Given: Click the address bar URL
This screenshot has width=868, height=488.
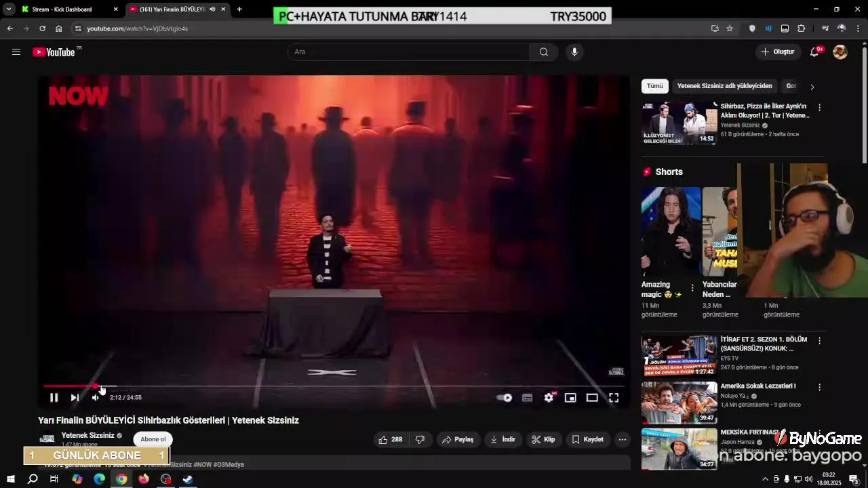Looking at the screenshot, I should click(138, 28).
